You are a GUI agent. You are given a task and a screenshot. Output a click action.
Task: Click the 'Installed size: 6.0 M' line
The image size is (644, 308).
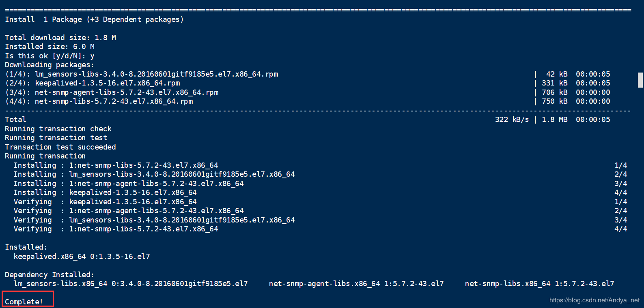tap(50, 47)
